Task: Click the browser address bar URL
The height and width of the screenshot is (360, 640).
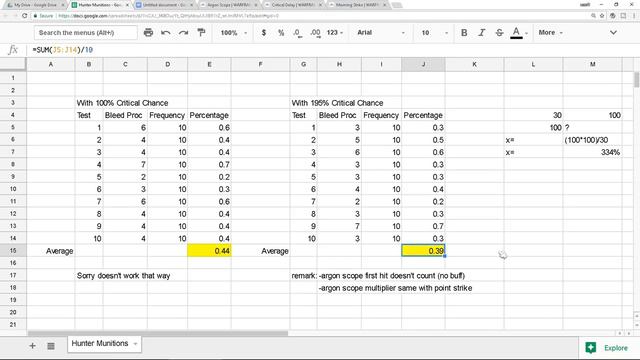Action: click(x=169, y=16)
